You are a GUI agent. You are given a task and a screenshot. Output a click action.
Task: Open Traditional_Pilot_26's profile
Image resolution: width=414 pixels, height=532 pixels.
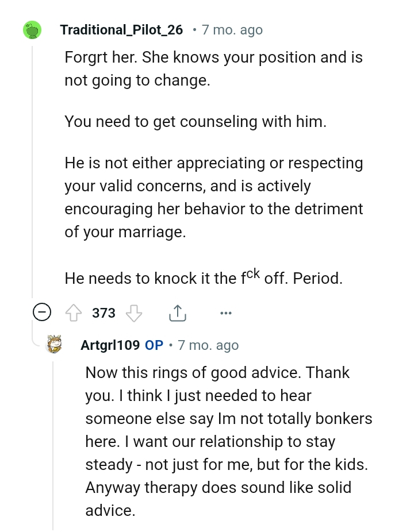pos(121,29)
